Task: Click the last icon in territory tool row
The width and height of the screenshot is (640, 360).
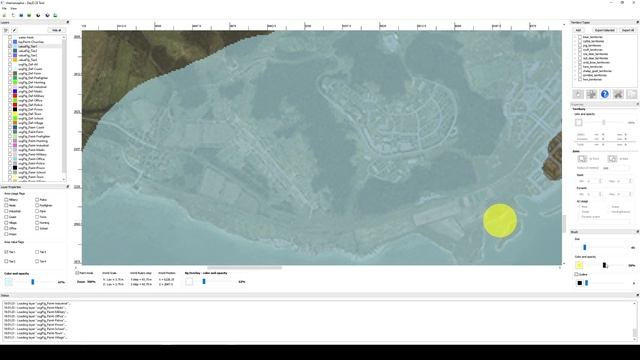Action: (x=631, y=94)
